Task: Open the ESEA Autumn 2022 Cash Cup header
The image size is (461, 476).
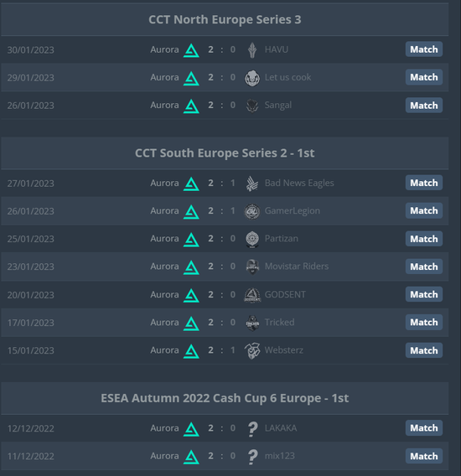Action: (225, 398)
